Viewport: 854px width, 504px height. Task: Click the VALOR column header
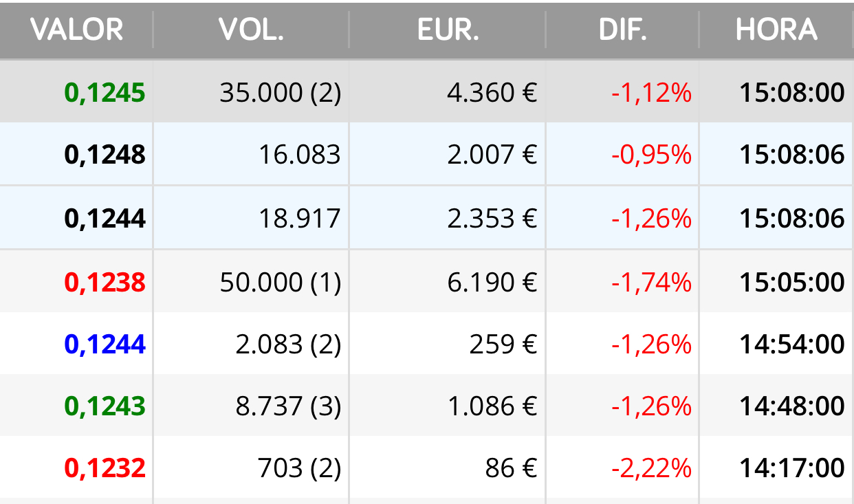(x=76, y=30)
